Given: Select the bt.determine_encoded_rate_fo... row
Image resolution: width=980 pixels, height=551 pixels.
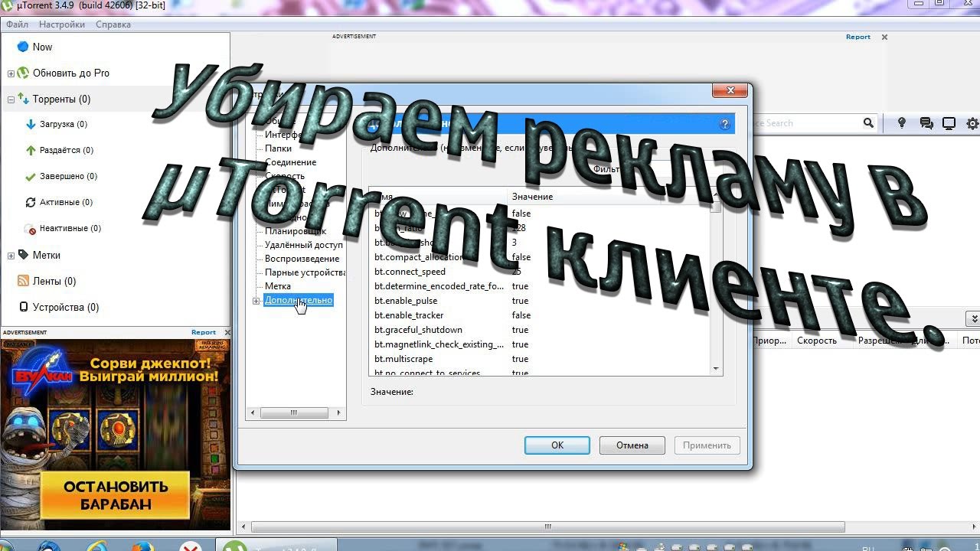Looking at the screenshot, I should (x=539, y=286).
